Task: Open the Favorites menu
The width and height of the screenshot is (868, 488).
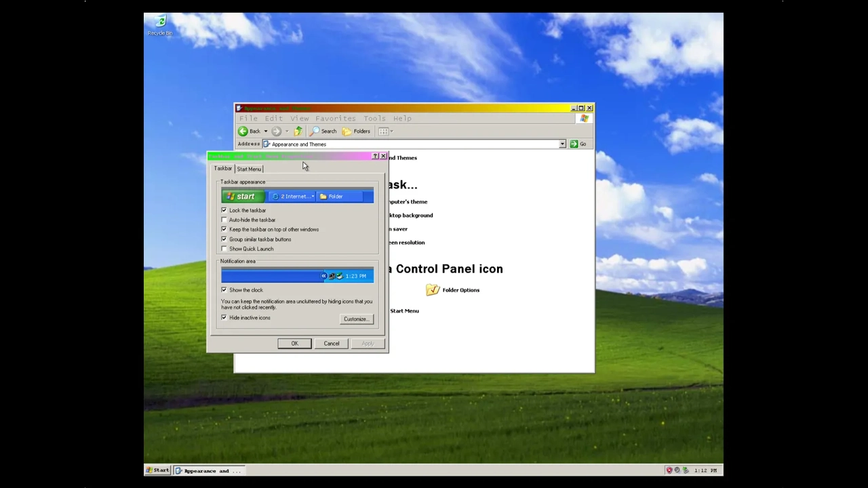Action: pyautogui.click(x=335, y=119)
